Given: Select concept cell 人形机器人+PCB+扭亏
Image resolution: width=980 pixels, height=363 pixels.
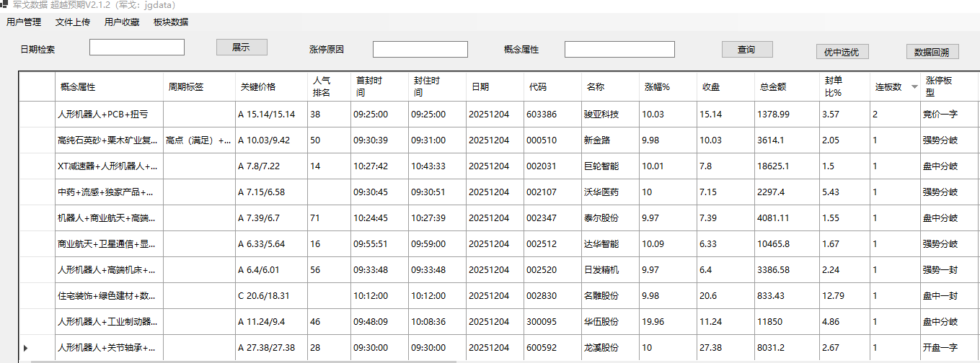Looking at the screenshot, I should [x=110, y=115].
